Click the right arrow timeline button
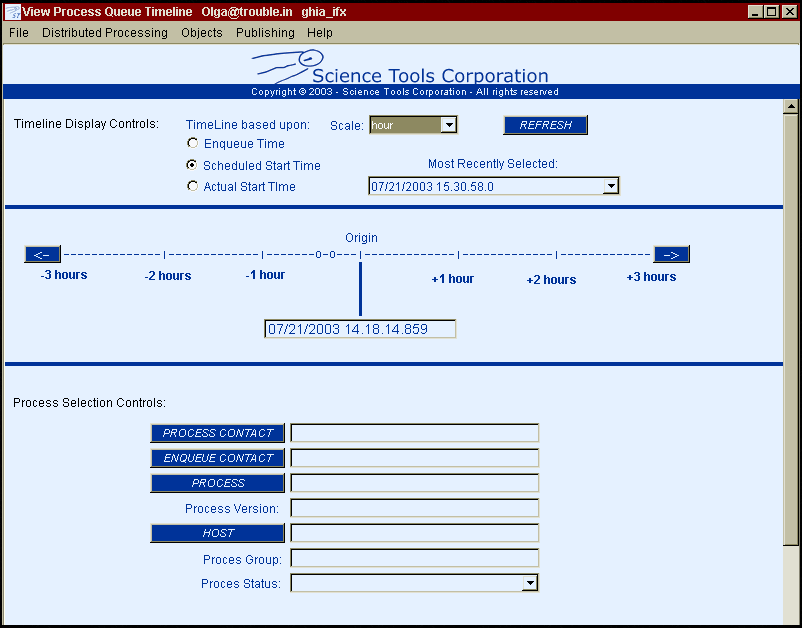802x628 pixels. click(671, 254)
